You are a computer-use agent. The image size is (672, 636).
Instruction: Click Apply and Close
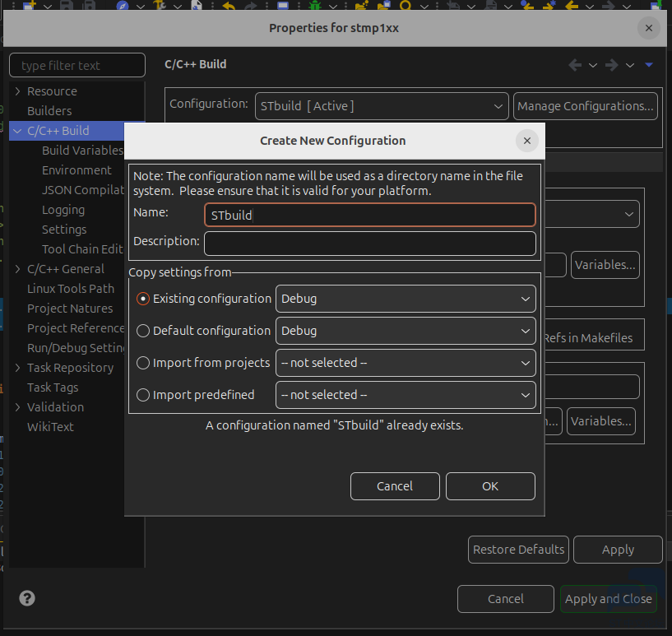608,599
